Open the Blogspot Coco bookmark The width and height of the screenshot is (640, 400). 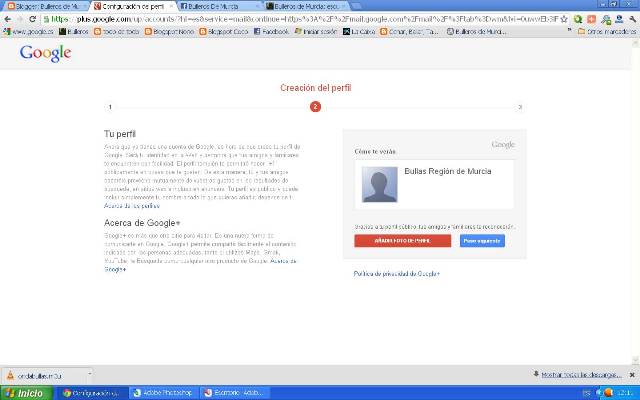(224, 31)
